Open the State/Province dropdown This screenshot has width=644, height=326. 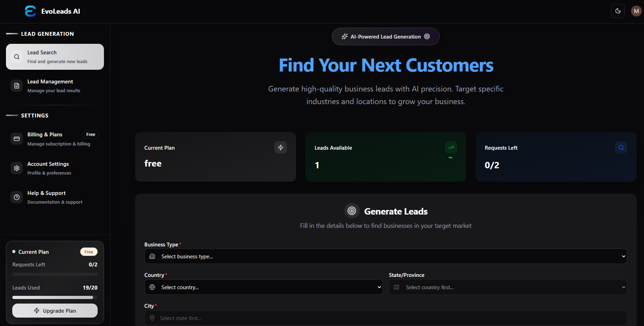(507, 287)
